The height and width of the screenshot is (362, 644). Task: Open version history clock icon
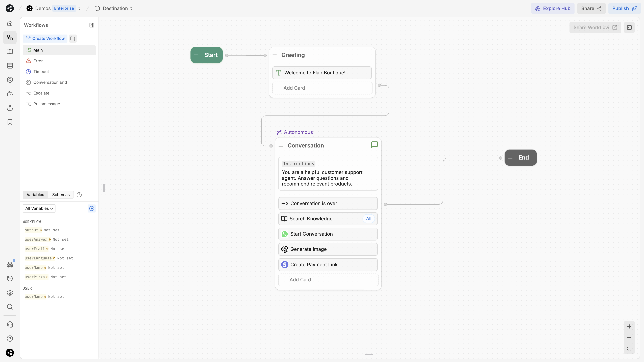pos(10,278)
